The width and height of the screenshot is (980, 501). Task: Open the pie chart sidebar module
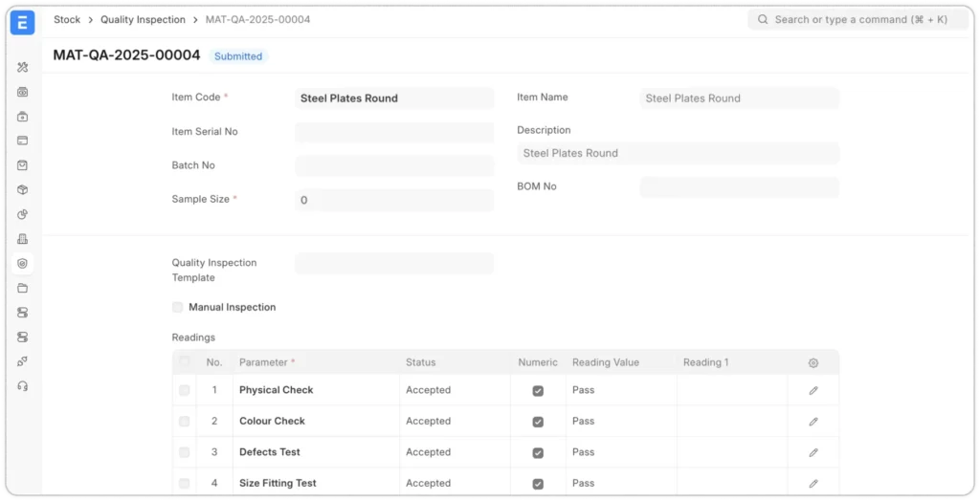[x=23, y=214]
